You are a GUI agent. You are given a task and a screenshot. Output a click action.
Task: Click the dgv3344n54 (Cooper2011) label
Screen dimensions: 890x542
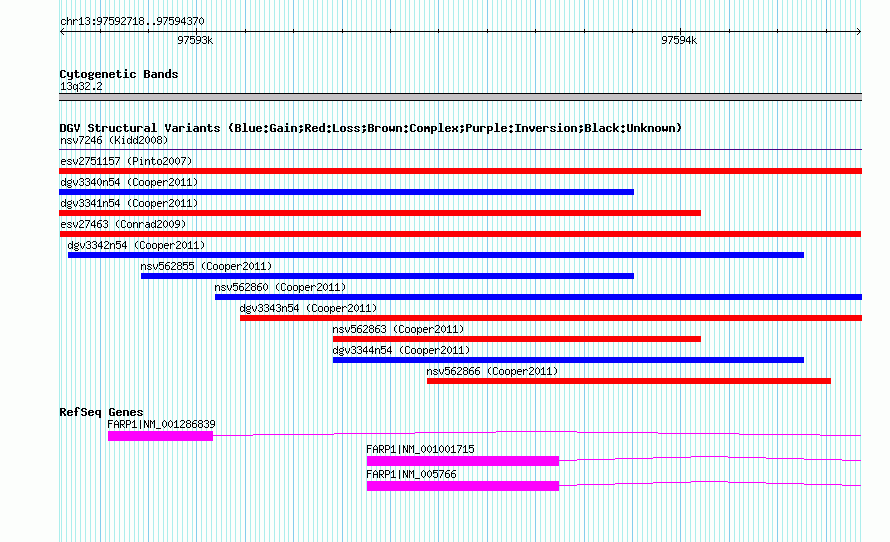tap(401, 350)
